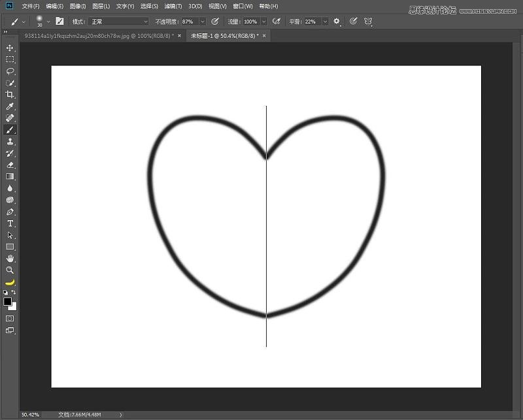The image size is (523, 420).
Task: Select the Lasso tool
Action: point(10,71)
